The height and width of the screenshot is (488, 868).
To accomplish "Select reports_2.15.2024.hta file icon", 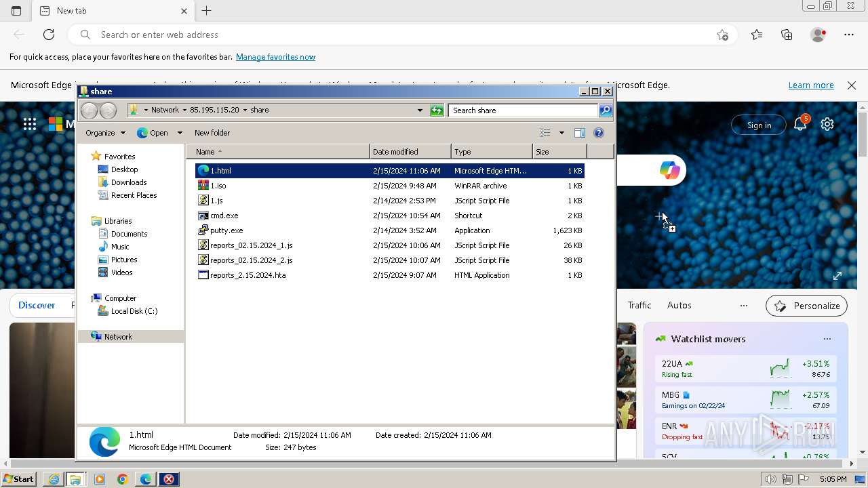I will 203,275.
